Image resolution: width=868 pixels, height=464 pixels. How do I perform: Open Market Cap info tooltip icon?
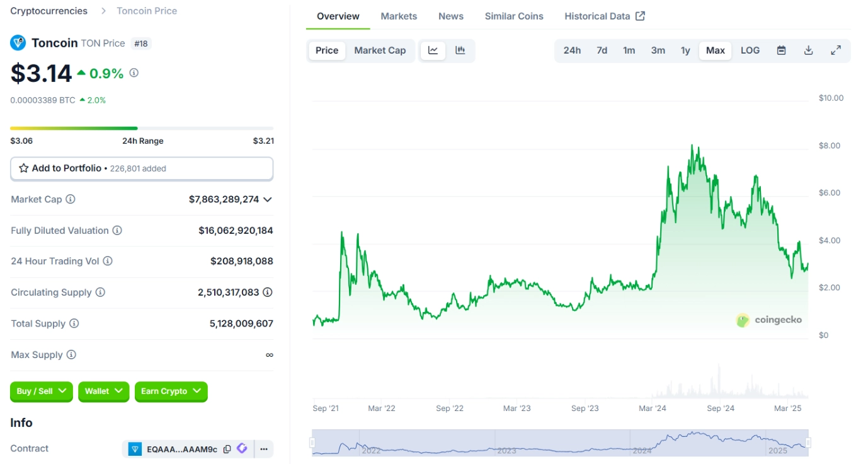point(71,199)
